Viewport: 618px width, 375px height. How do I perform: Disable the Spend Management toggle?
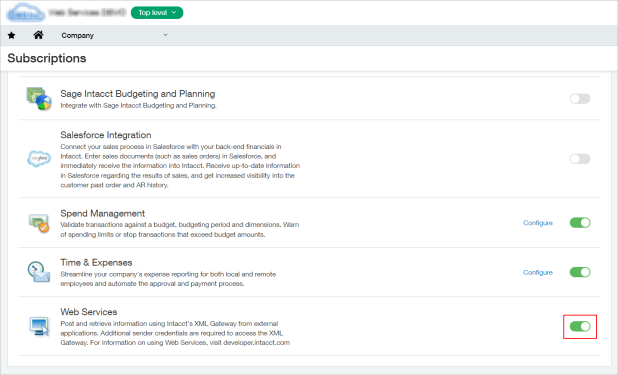coord(580,223)
